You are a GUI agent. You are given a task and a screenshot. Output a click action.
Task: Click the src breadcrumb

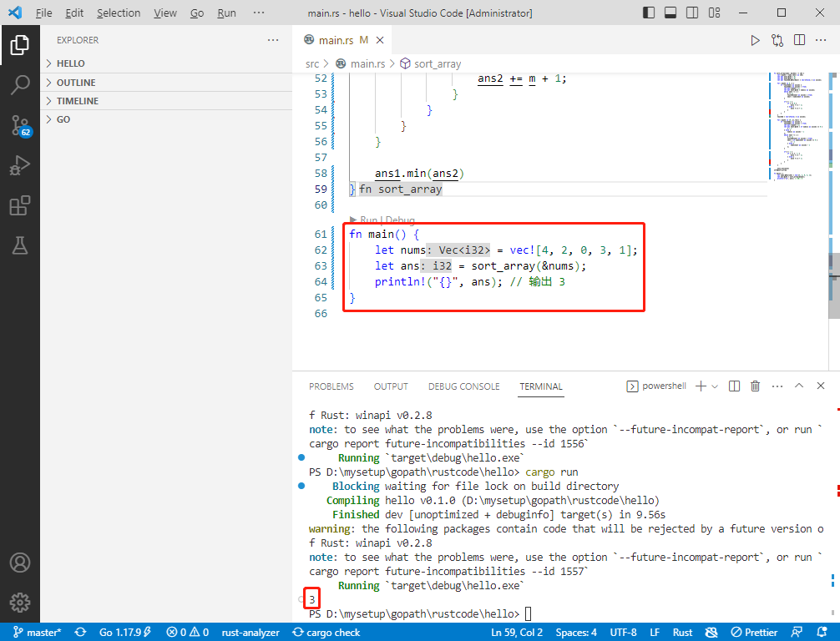[x=311, y=63]
